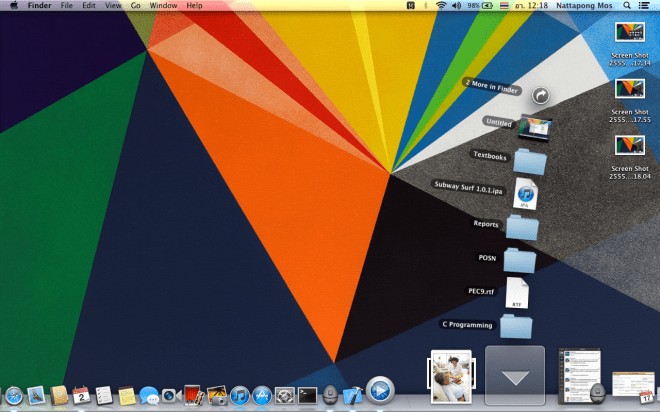660x412 pixels.
Task: Open the Apple menu
Action: (x=13, y=5)
